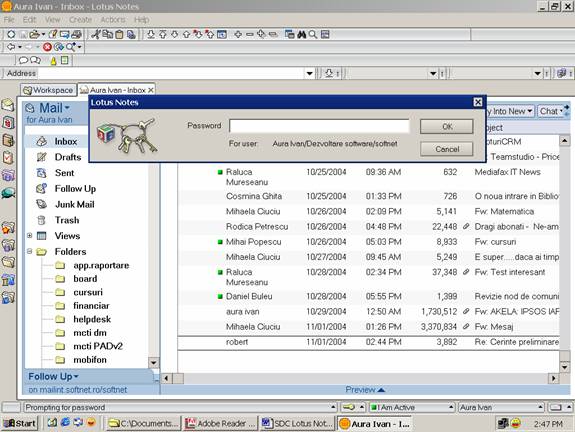Open the helpdesk folder
The image size is (575, 432).
[92, 319]
